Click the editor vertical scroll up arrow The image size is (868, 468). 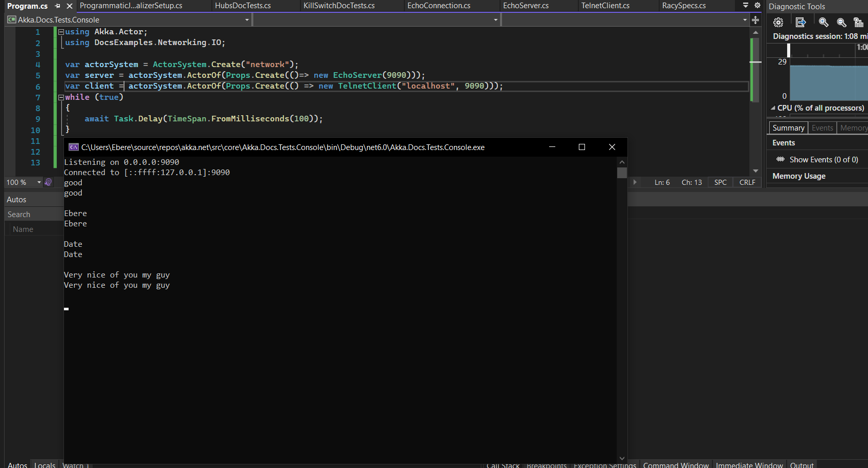tap(755, 32)
